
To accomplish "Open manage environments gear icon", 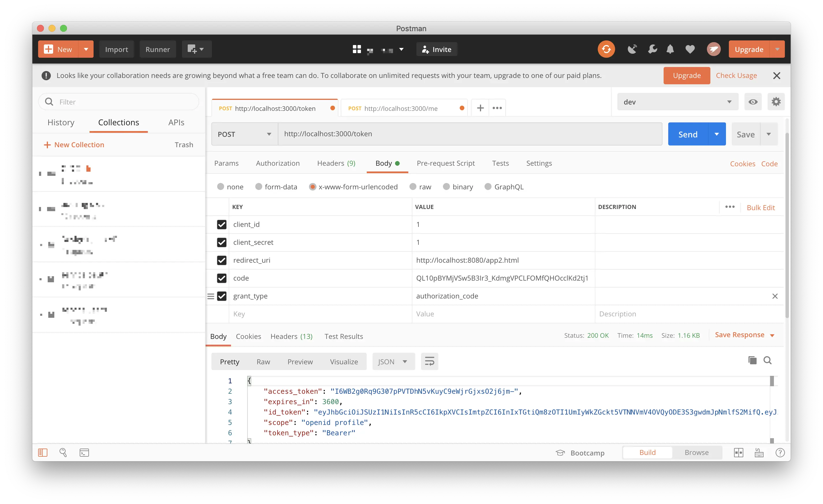I will (x=776, y=102).
